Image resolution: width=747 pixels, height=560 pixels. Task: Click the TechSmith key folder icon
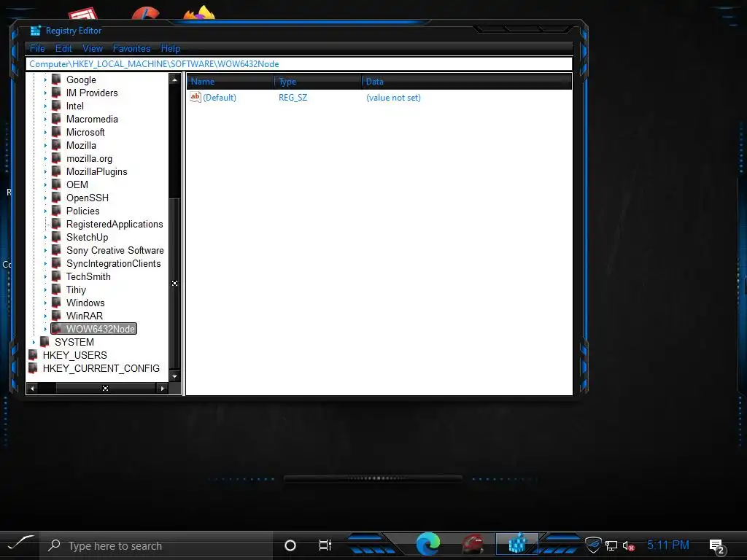56,276
